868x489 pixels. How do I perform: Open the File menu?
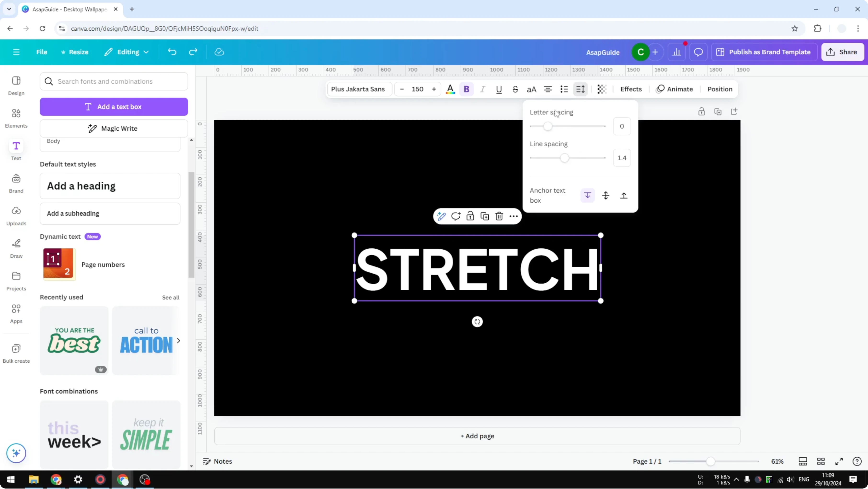[42, 52]
